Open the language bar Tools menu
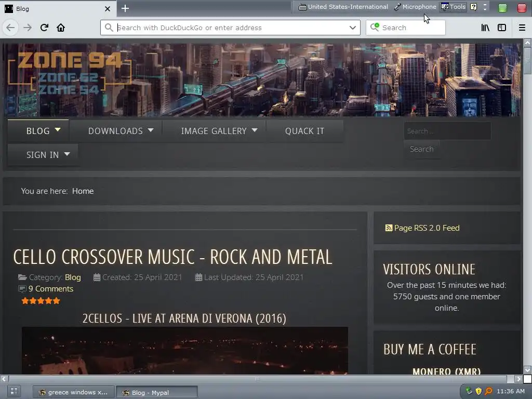This screenshot has width=532, height=399. (453, 7)
